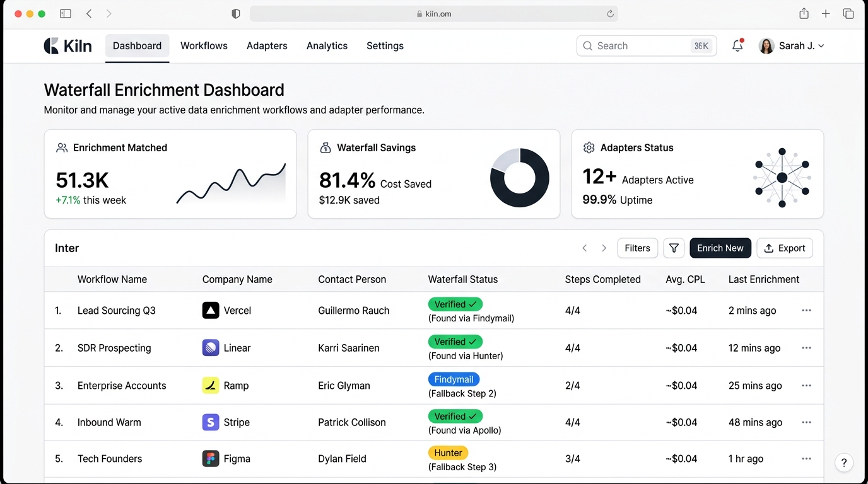Sort by Workflow Name column header
Viewport: 868px width, 484px height.
point(112,280)
